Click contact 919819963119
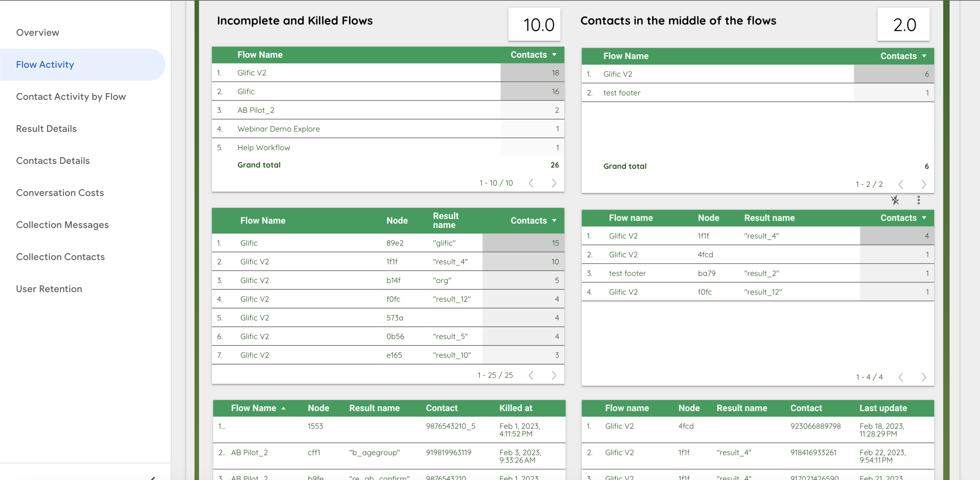This screenshot has width=980, height=480. [x=448, y=452]
